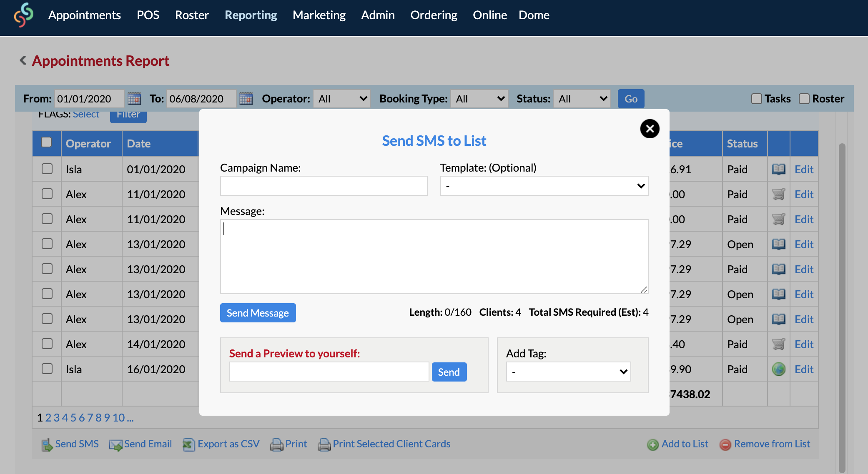The image size is (868, 474).
Task: Open the Template (Optional) dropdown
Action: click(544, 186)
